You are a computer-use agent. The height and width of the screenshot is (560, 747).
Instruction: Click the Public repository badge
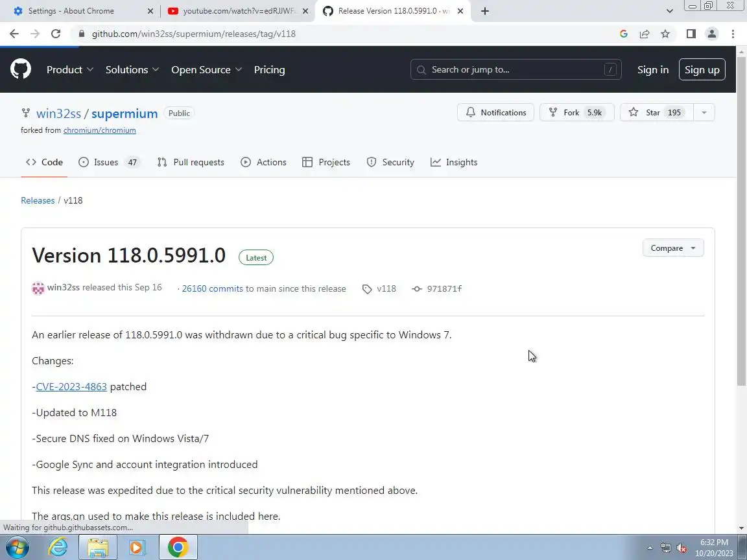click(x=179, y=113)
